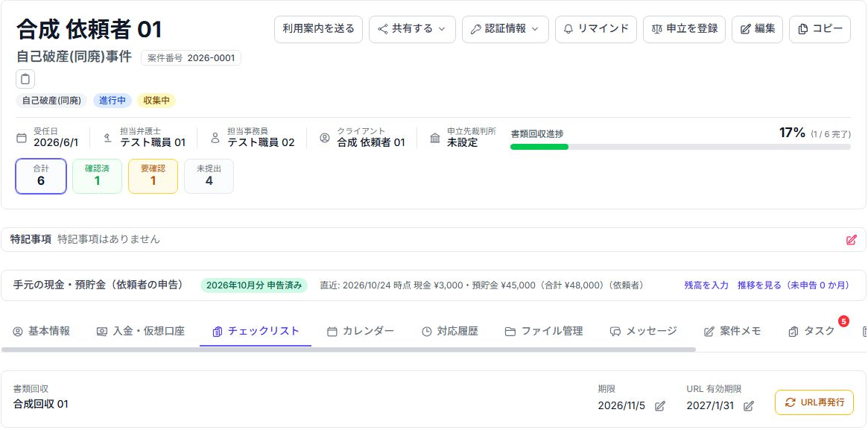Switch to 入金・仮想口座 tab
This screenshot has height=430, width=868.
tap(140, 332)
